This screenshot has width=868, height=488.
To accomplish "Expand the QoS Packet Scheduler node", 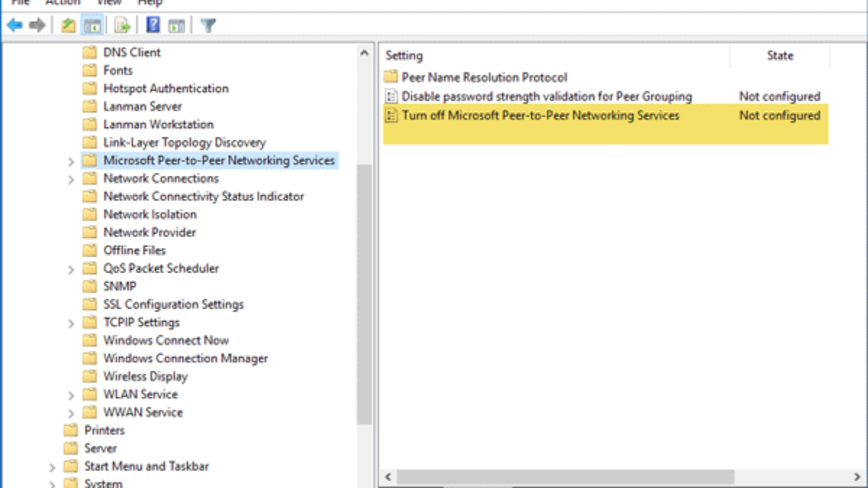I will point(71,269).
